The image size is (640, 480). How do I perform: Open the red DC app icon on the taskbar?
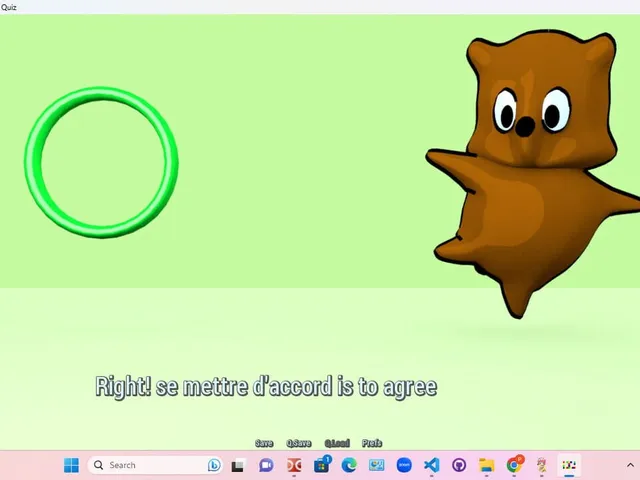click(294, 465)
